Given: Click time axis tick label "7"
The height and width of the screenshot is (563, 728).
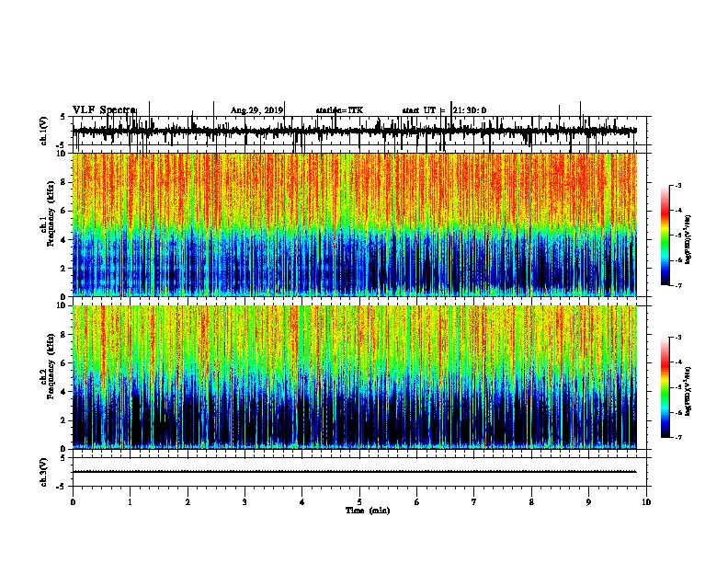Looking at the screenshot, I should (x=474, y=502).
